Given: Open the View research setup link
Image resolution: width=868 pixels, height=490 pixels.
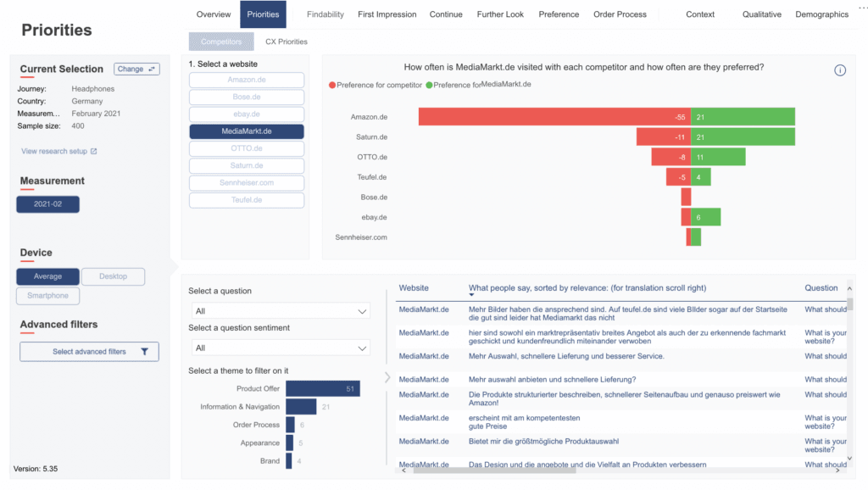Looking at the screenshot, I should (x=55, y=150).
